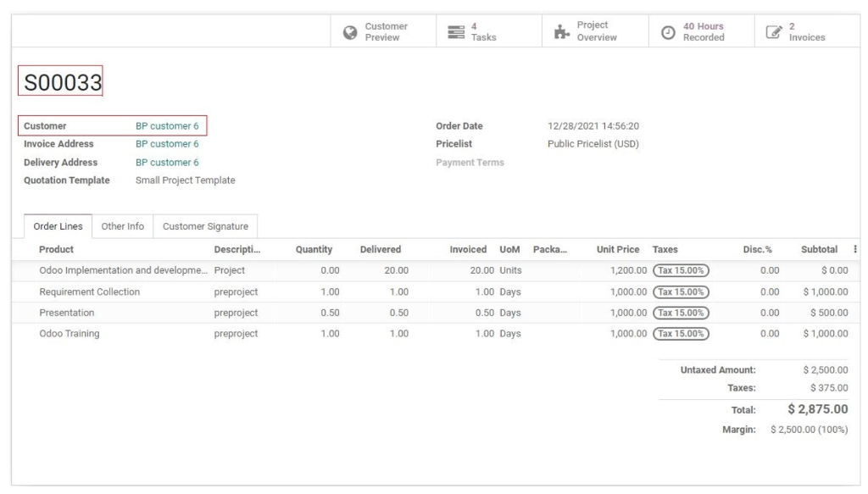Switch to the Other Info tab

122,226
